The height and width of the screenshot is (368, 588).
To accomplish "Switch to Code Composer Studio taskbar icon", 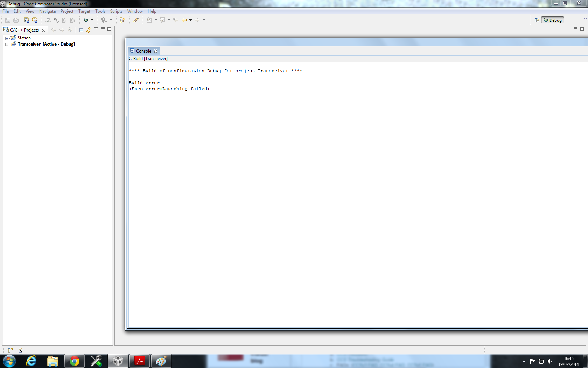I will pyautogui.click(x=118, y=361).
